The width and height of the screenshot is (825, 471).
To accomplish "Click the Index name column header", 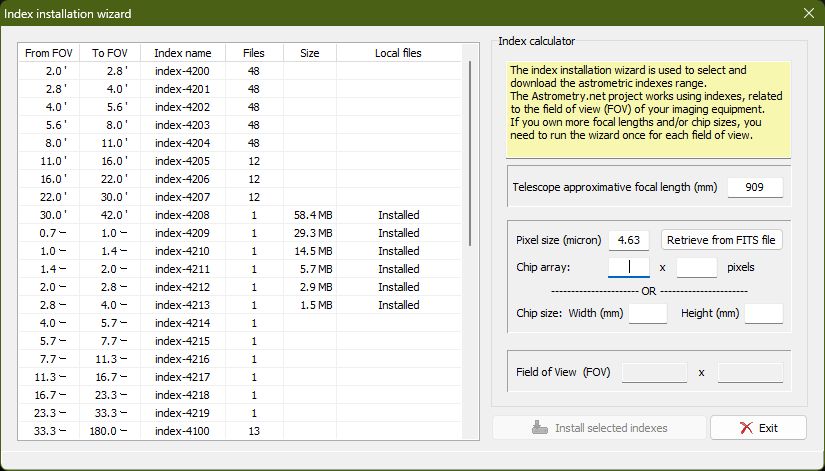I will click(x=183, y=53).
